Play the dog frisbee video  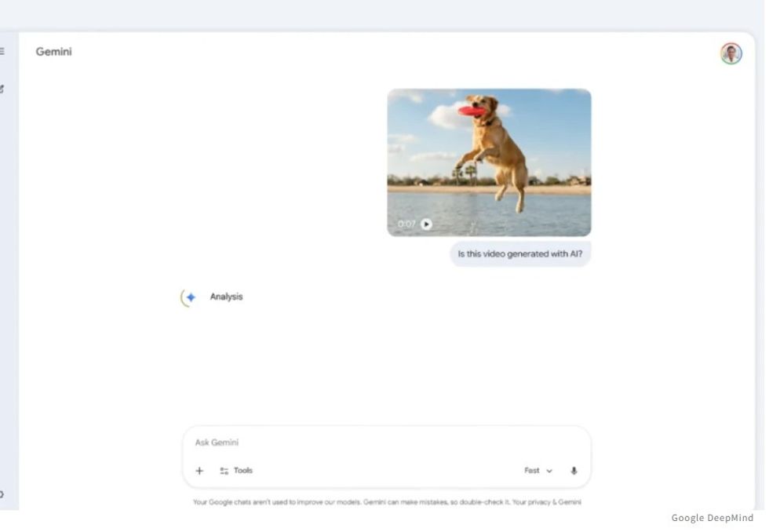[426, 224]
